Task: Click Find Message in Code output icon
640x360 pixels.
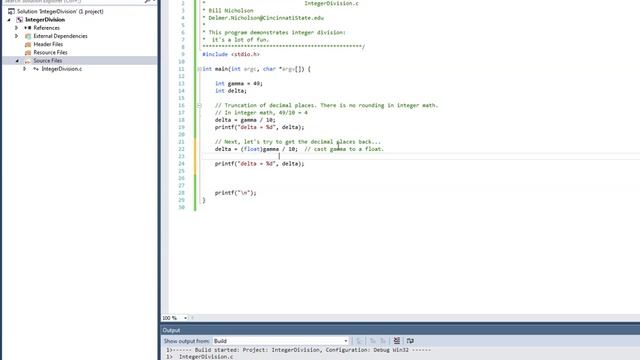Action: 359,341
